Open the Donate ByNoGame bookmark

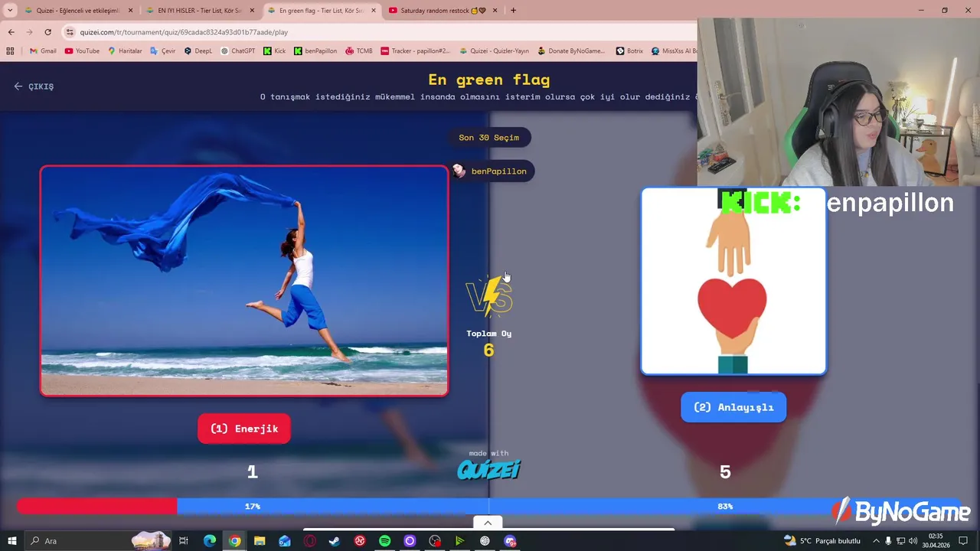571,51
